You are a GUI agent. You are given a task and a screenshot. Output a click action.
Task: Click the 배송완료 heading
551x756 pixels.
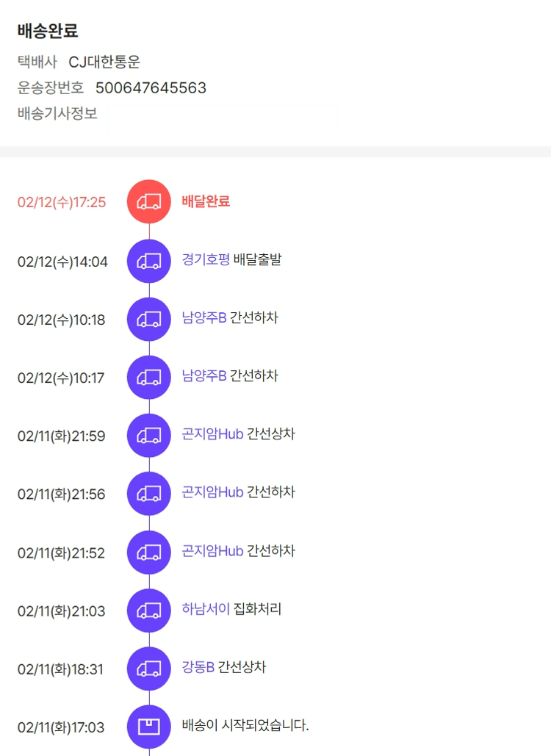point(48,32)
